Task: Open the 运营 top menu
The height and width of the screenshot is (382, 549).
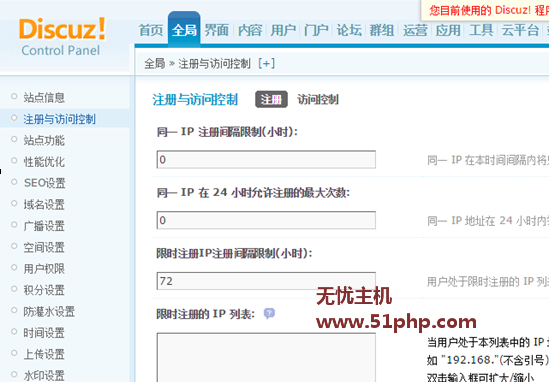Action: [415, 30]
